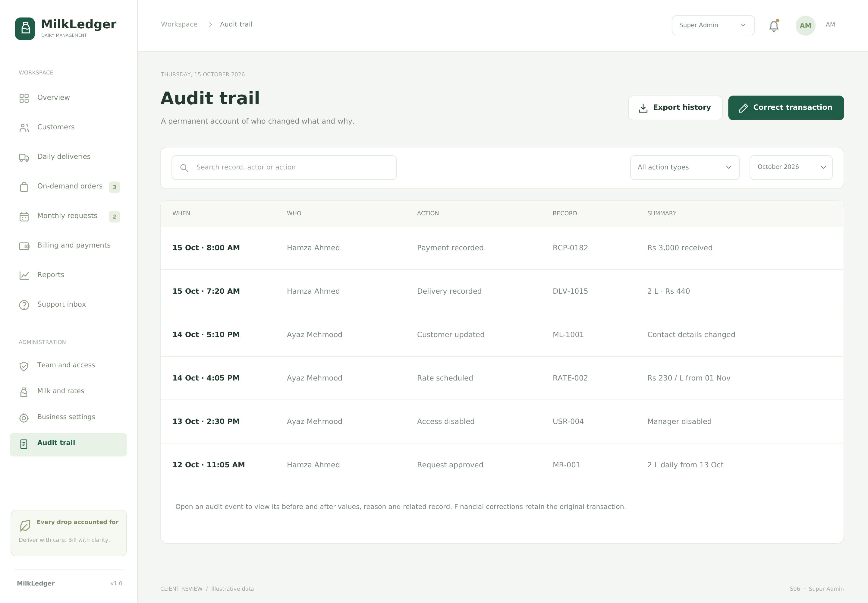Click the Daily deliveries truck icon

(x=24, y=157)
